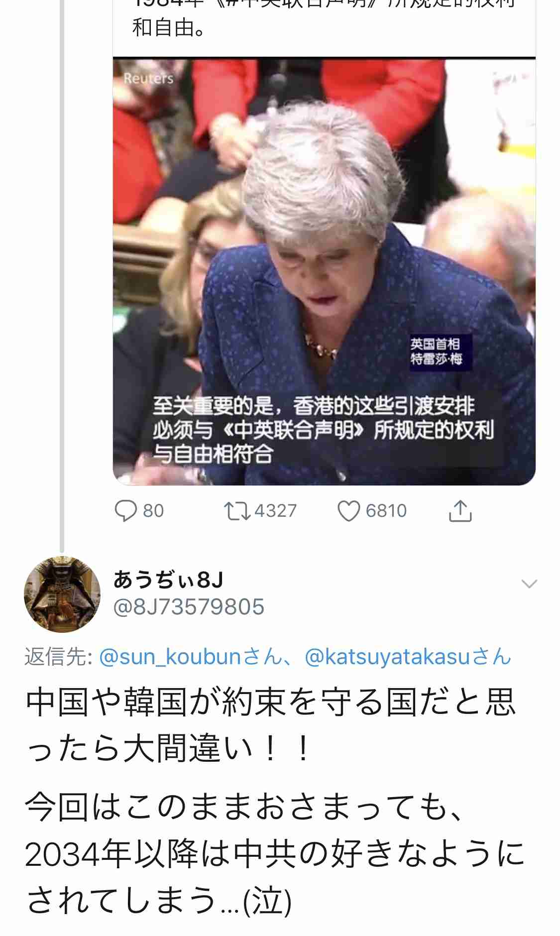Open the share upload icon

(460, 510)
